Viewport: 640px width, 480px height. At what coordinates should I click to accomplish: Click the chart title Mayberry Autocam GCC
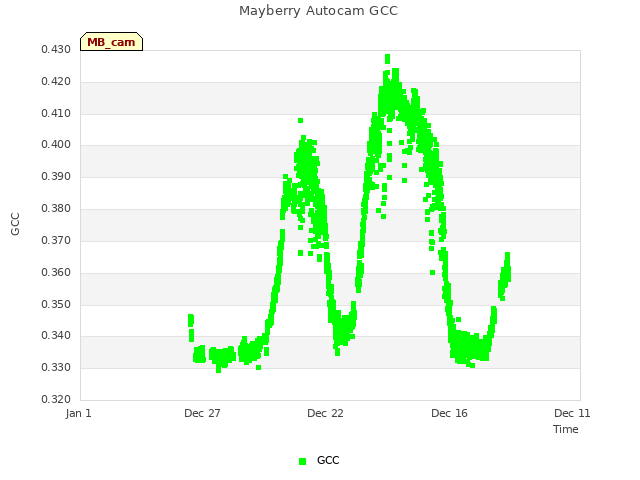tap(318, 11)
